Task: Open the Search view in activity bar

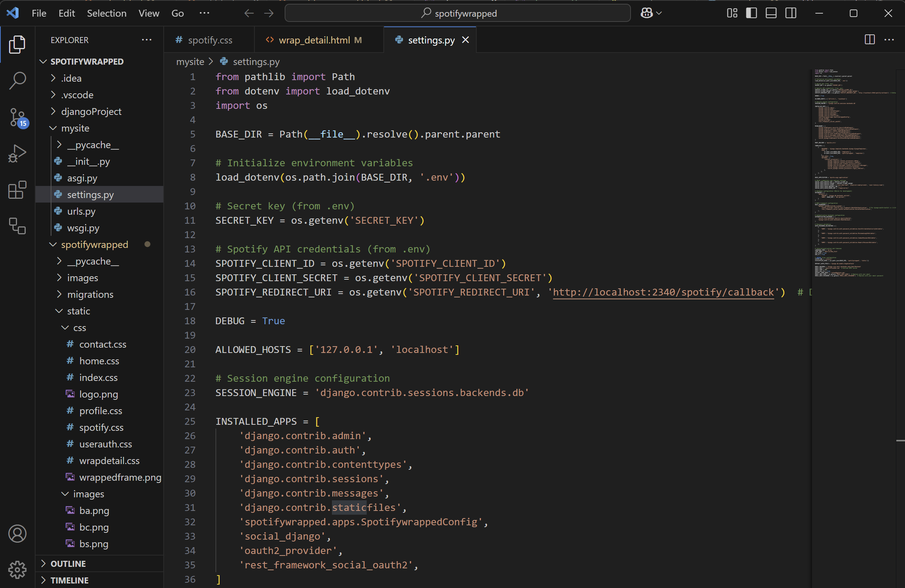Action: (x=17, y=80)
